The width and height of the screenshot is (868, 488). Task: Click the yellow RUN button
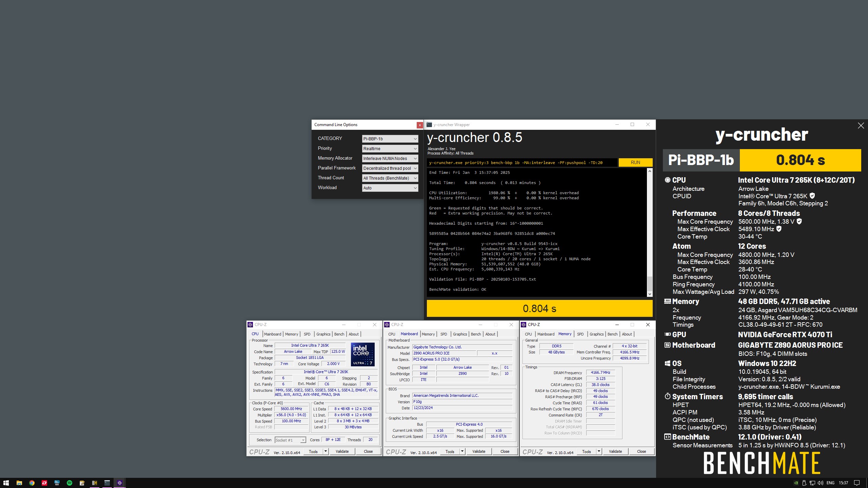click(x=635, y=162)
